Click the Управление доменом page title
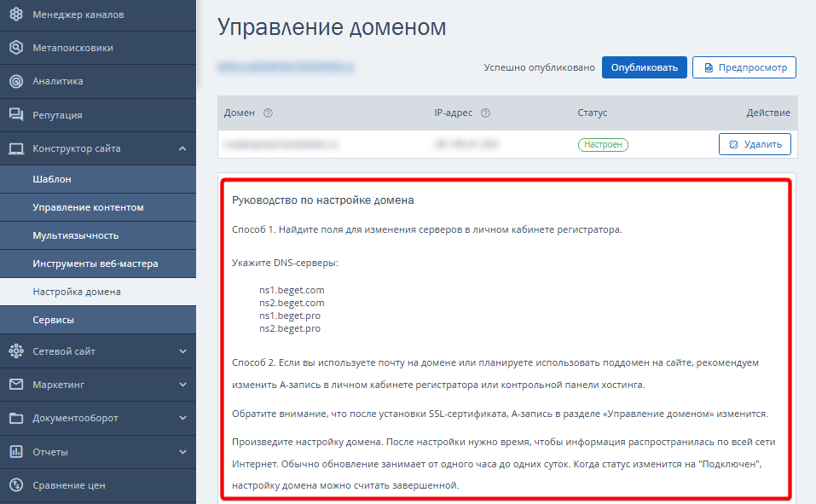 pos(332,27)
